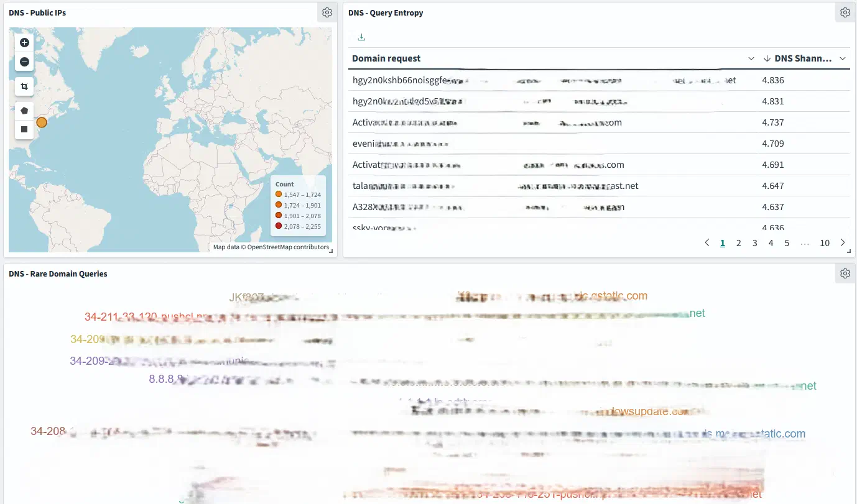
Task: Zoom in on the DNS Public IPs map
Action: [24, 43]
